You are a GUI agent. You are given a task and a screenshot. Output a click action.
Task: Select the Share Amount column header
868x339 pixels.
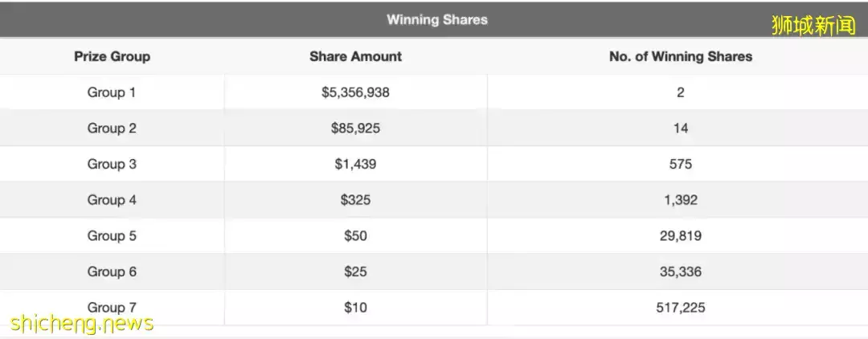(355, 56)
